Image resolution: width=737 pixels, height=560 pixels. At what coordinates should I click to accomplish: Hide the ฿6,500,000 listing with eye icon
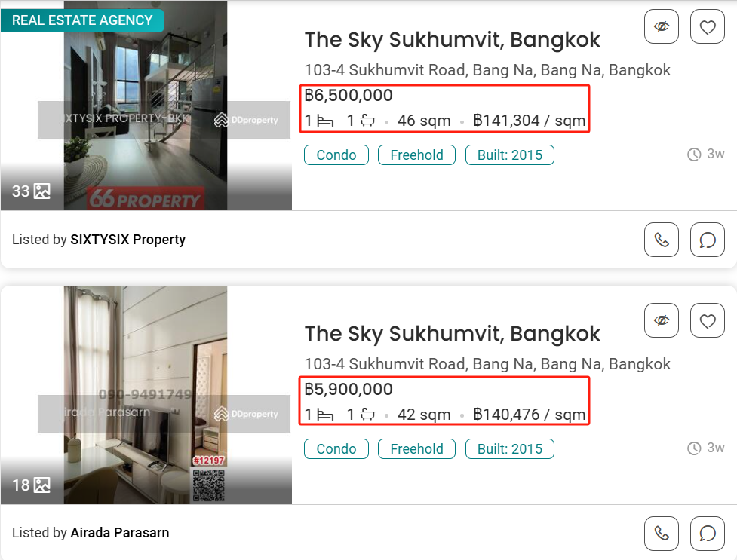[662, 26]
